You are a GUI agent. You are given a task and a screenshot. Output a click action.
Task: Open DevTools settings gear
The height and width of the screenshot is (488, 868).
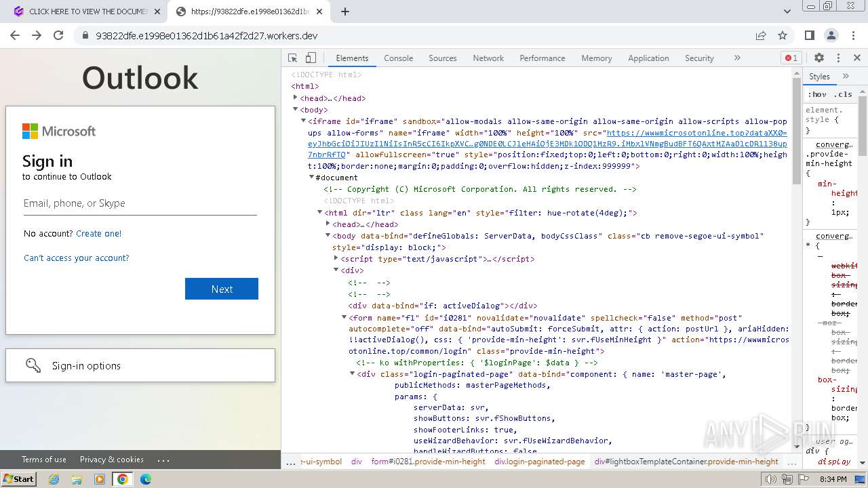pyautogui.click(x=819, y=58)
